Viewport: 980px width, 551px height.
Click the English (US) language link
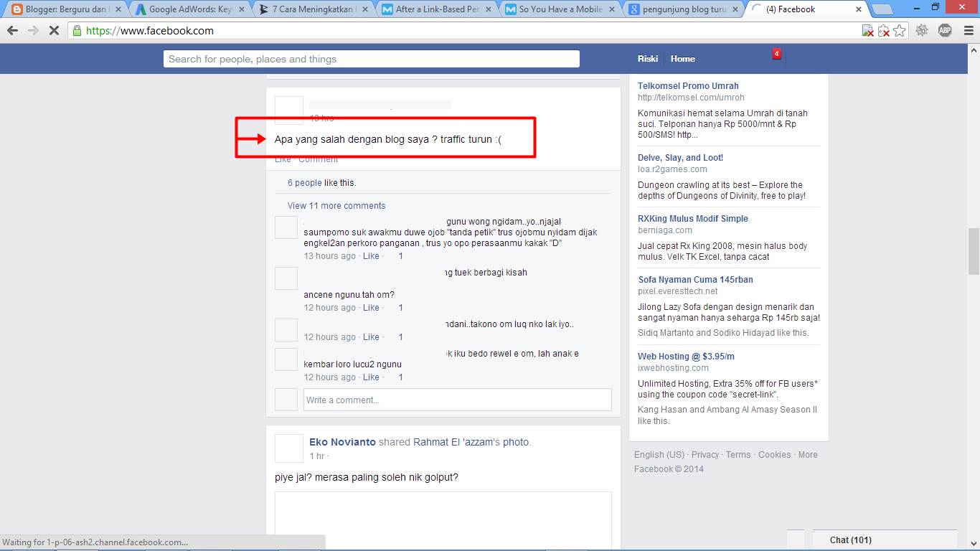pyautogui.click(x=659, y=455)
